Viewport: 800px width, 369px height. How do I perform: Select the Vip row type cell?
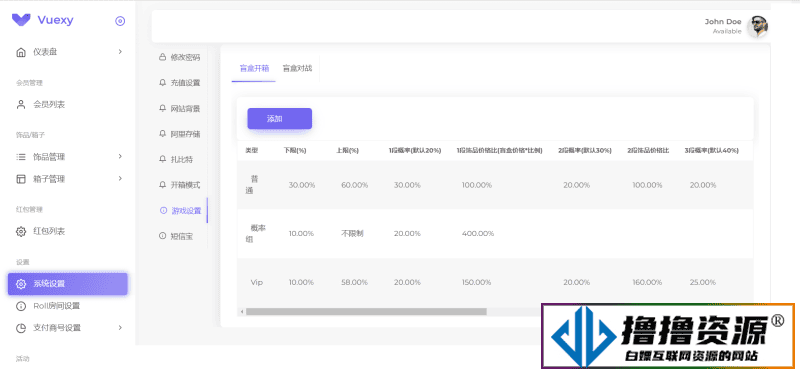pyautogui.click(x=257, y=282)
